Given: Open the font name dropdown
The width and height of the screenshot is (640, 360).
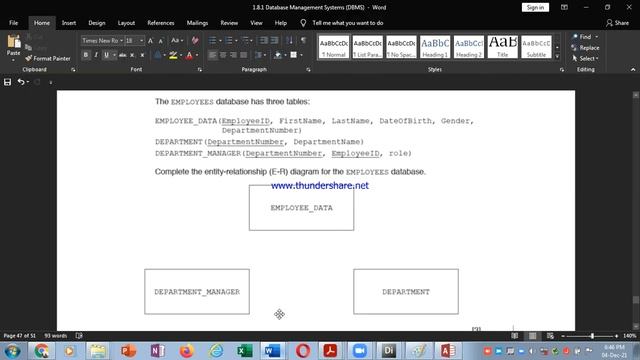Looking at the screenshot, I should [x=121, y=40].
